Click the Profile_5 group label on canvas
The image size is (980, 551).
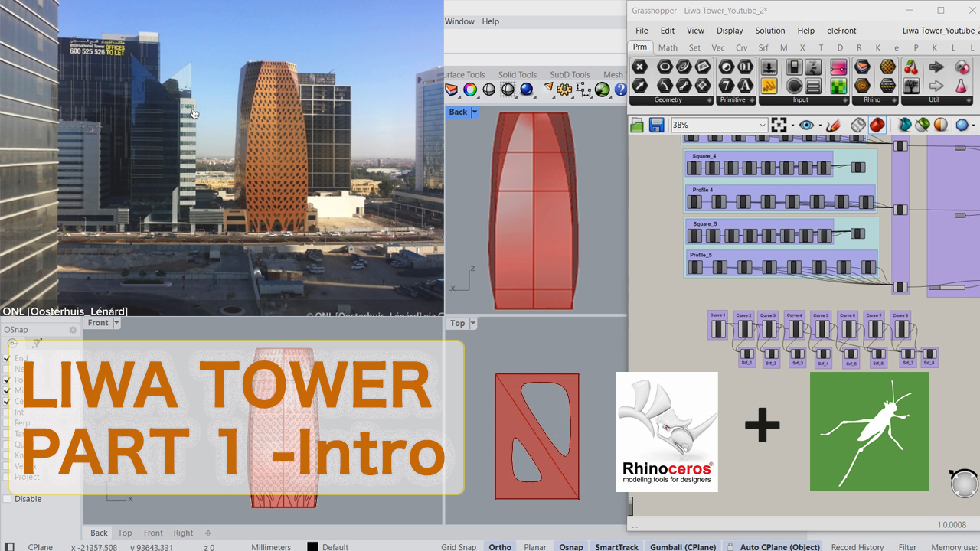pyautogui.click(x=701, y=255)
